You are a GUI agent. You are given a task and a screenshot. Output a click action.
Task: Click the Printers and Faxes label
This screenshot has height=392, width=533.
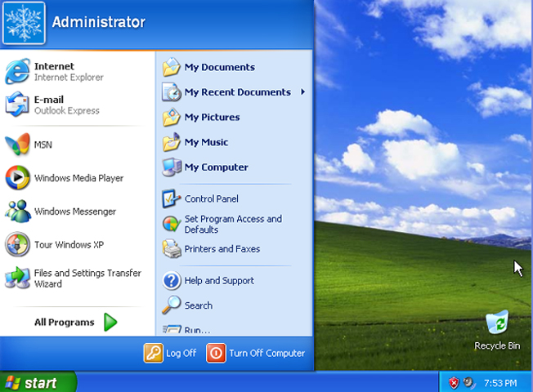pyautogui.click(x=222, y=249)
